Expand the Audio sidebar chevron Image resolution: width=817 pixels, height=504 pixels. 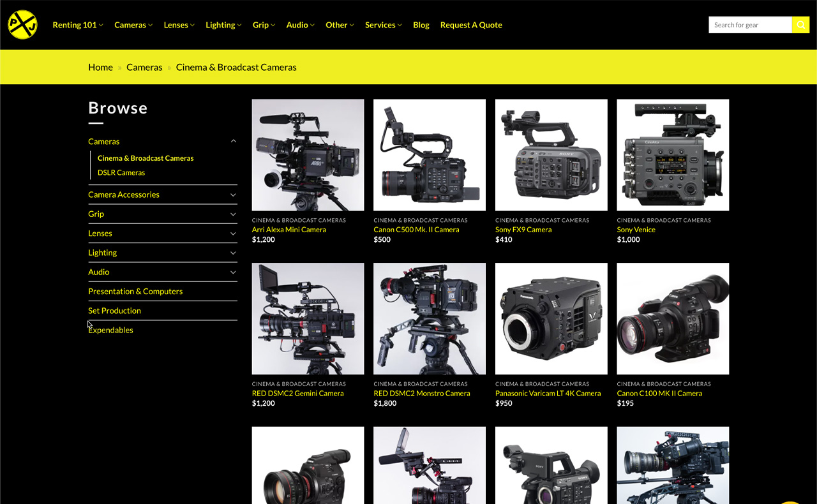(233, 272)
